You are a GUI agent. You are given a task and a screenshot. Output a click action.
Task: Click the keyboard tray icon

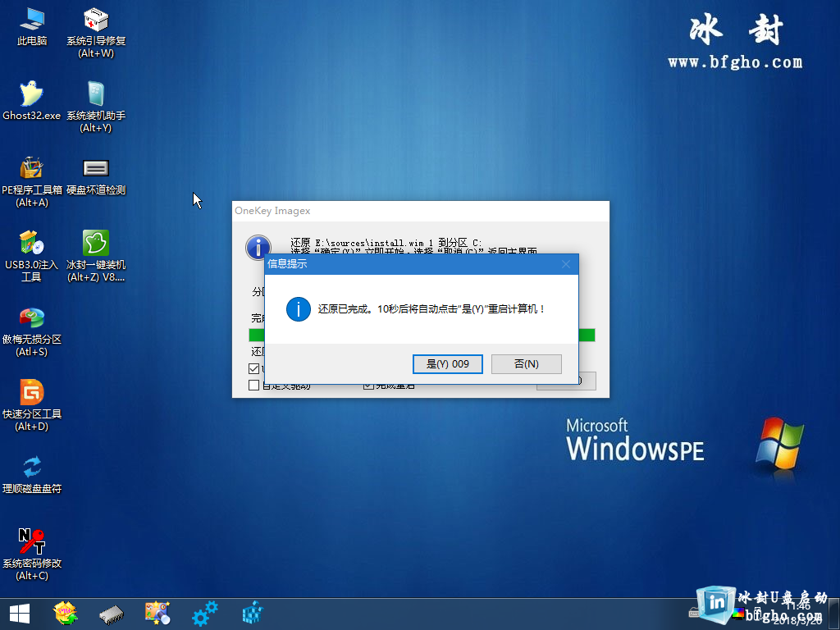coord(694,612)
